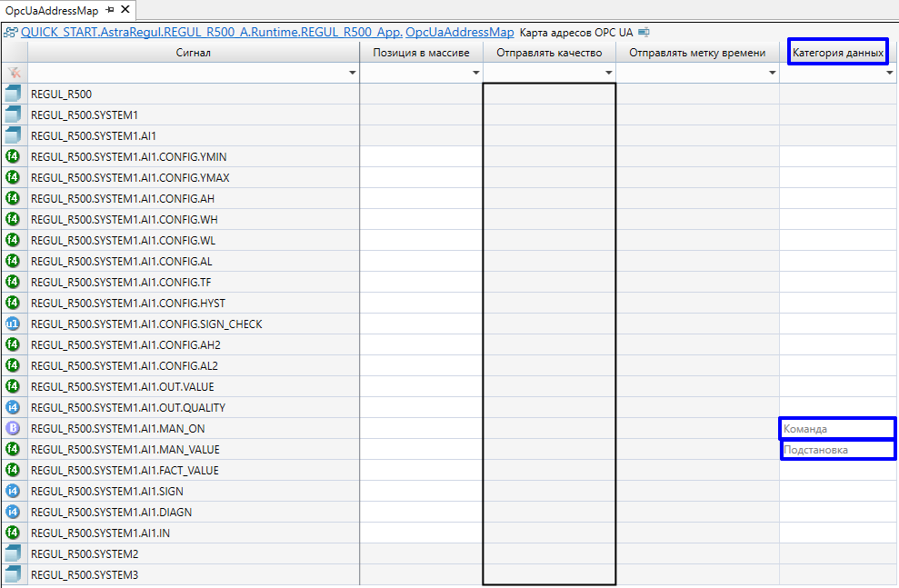
Task: Click the icon after 'Карта адресов OPC UA'
Action: coord(644,33)
